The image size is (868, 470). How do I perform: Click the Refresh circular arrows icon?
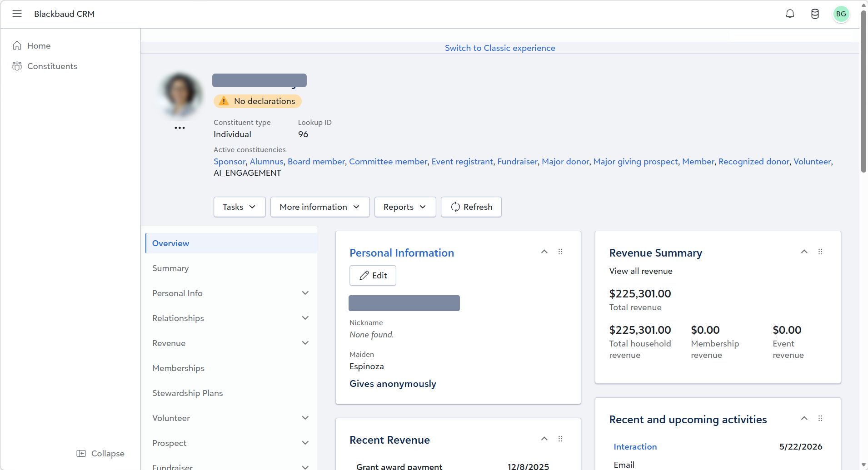[x=455, y=207]
